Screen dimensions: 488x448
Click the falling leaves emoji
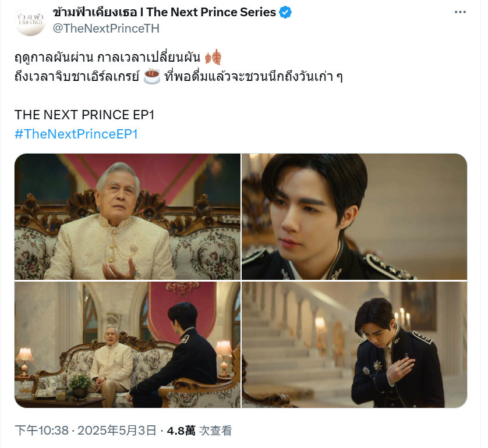point(213,58)
